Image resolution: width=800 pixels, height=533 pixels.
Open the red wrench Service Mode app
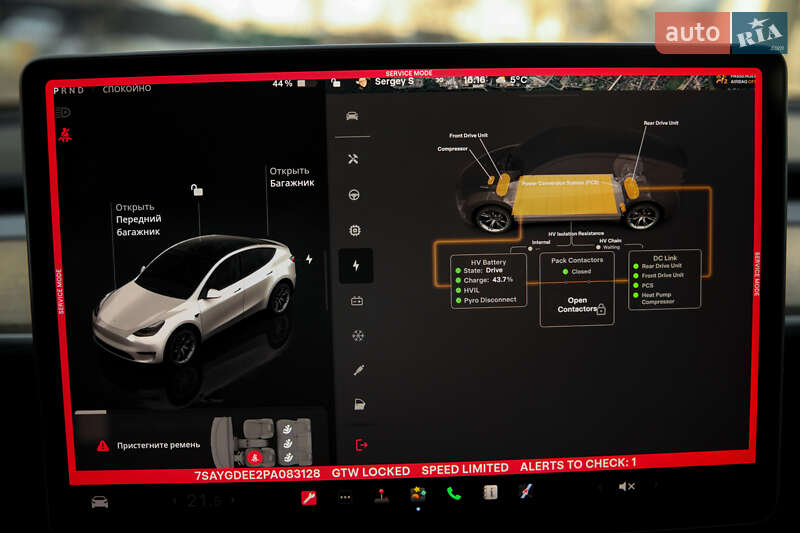click(x=309, y=497)
